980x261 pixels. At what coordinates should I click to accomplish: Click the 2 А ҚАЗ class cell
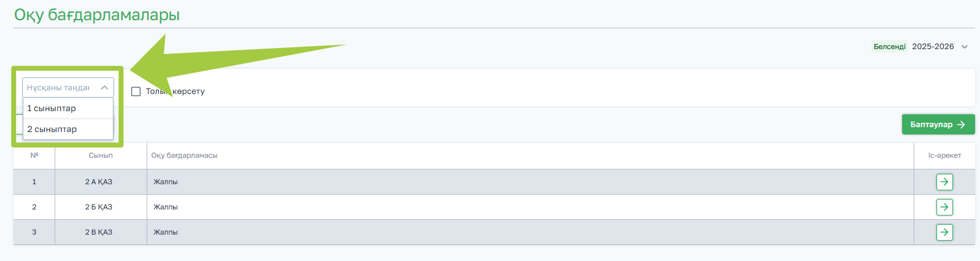pyautogui.click(x=99, y=182)
